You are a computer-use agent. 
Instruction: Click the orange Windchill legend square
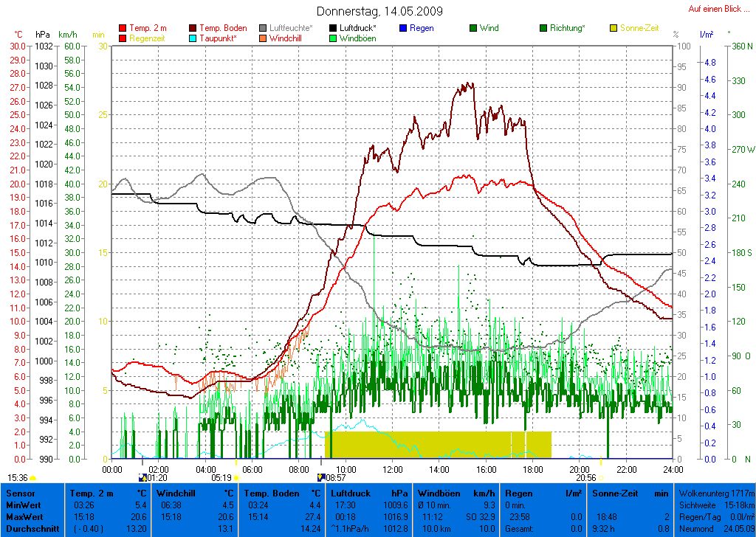pos(264,38)
